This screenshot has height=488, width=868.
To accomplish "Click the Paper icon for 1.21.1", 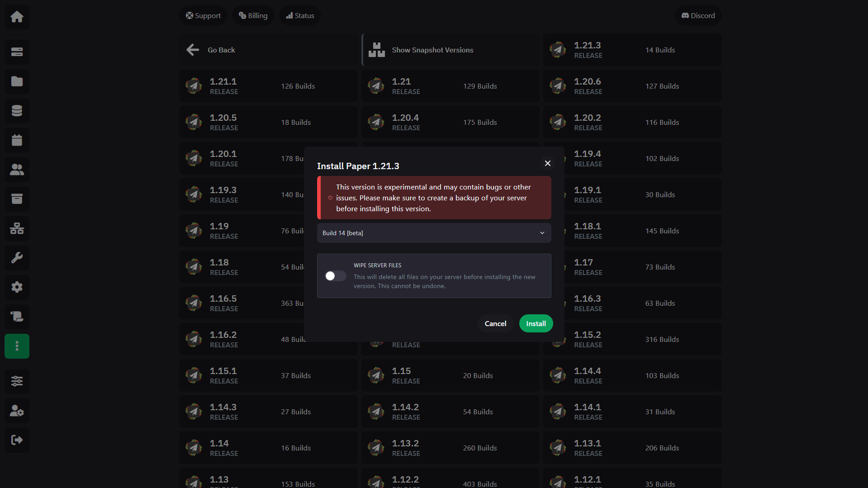I will 194,86.
